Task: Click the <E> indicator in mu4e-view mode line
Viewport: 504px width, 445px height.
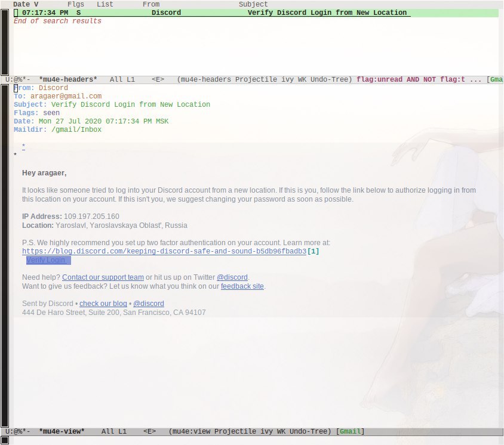Action: pos(149,431)
